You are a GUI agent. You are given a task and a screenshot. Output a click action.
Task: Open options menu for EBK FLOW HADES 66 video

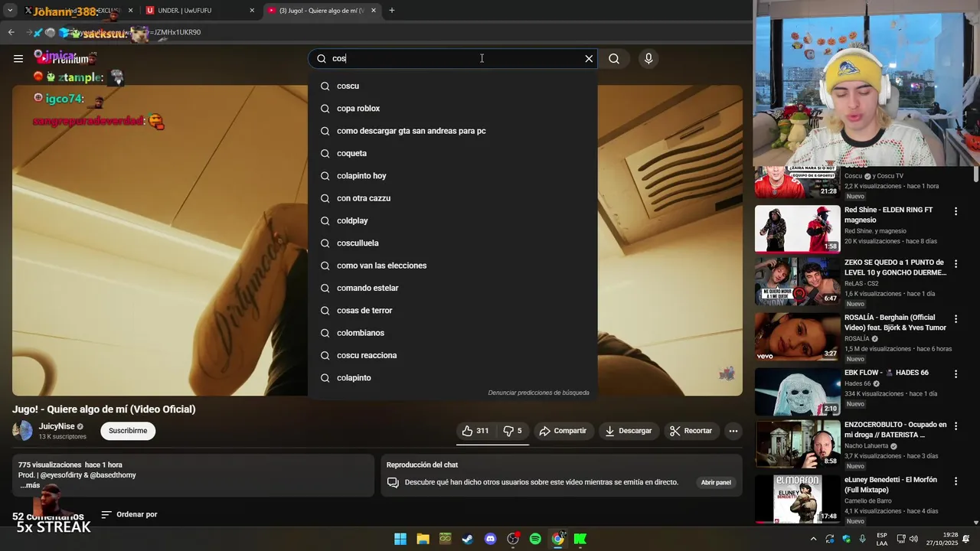[x=955, y=373]
